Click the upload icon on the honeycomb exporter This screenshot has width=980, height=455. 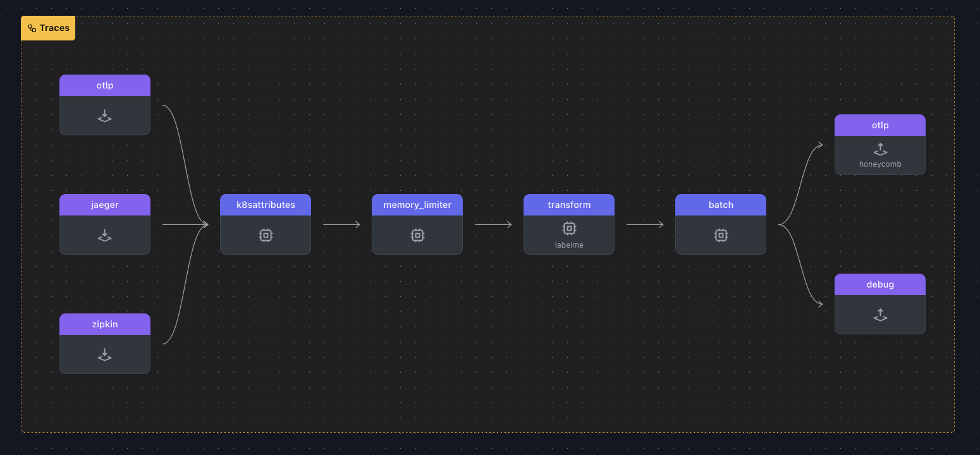(879, 150)
